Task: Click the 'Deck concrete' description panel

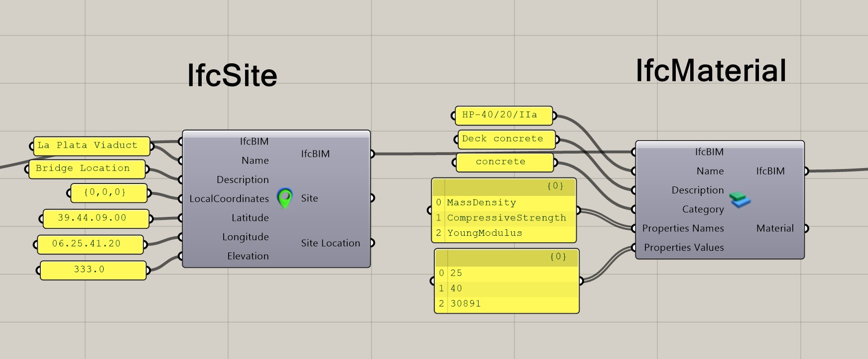Action: [506, 139]
